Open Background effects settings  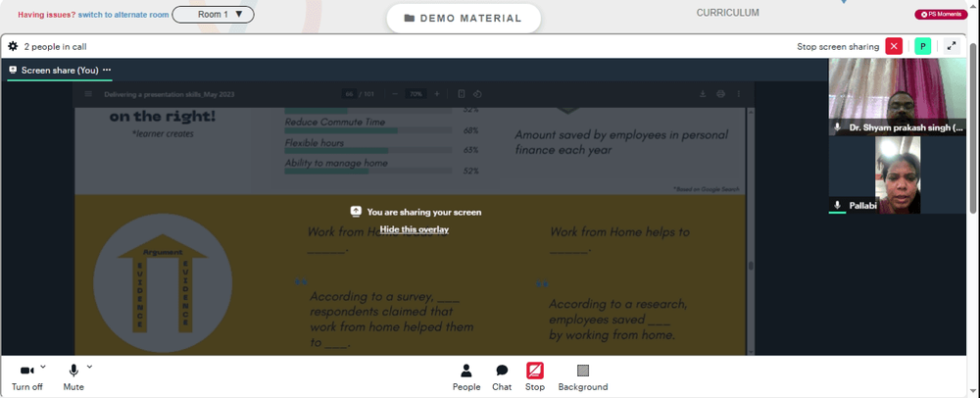[x=583, y=377]
